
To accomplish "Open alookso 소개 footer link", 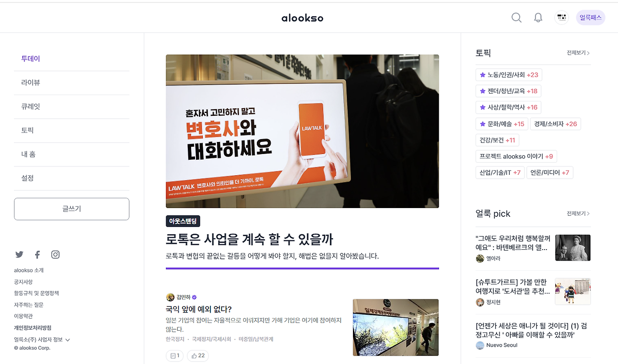I will (x=29, y=270).
